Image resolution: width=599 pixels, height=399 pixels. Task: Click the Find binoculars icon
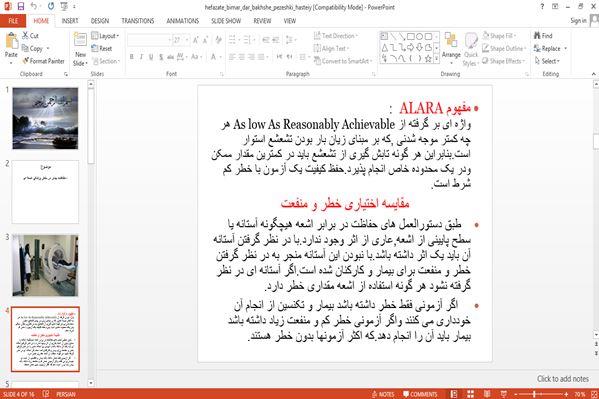coord(537,36)
